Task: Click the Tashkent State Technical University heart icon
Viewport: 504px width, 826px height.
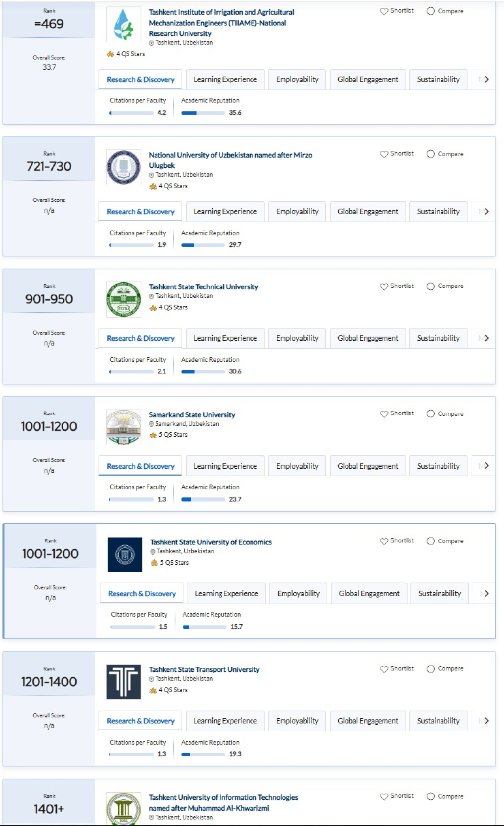Action: click(384, 286)
